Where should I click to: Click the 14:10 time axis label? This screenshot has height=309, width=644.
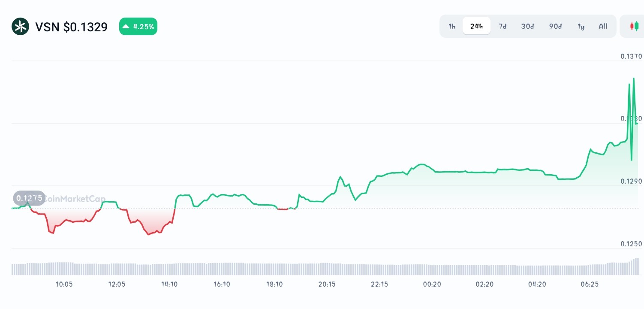click(x=169, y=285)
